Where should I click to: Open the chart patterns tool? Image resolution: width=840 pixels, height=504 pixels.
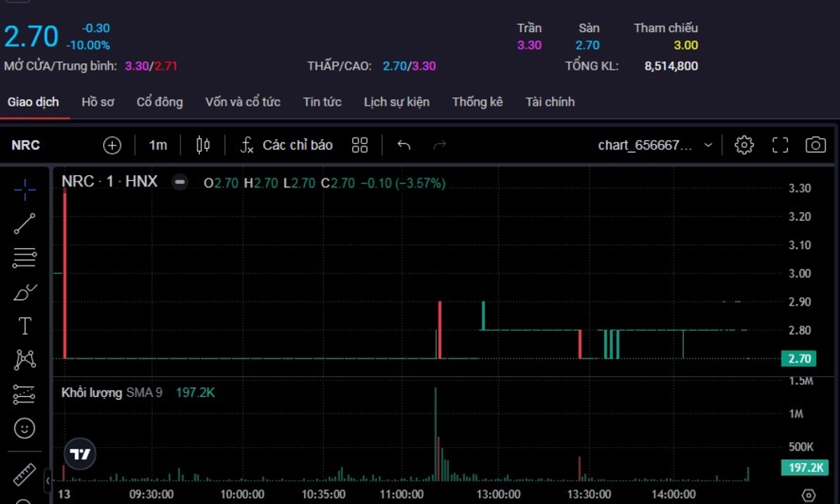(x=25, y=360)
